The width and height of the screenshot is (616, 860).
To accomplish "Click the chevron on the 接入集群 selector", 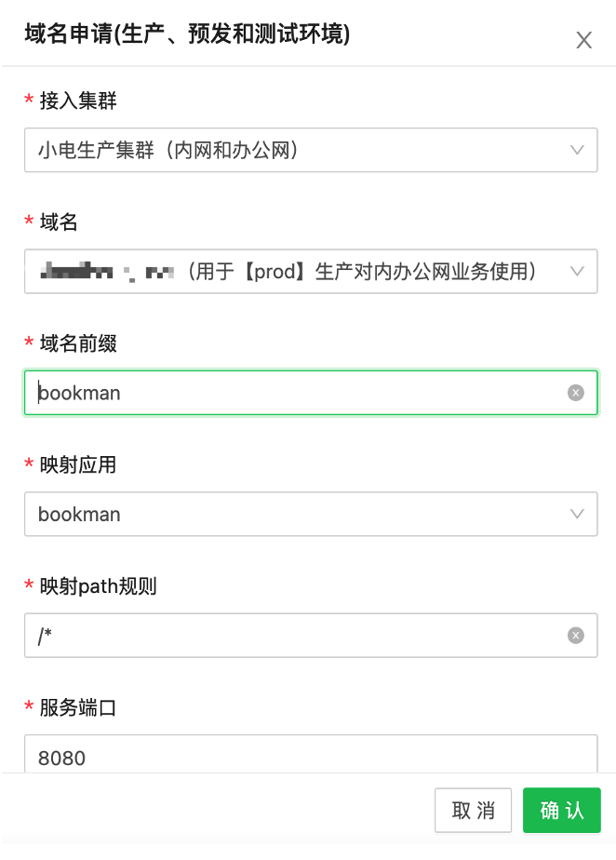I will [577, 150].
